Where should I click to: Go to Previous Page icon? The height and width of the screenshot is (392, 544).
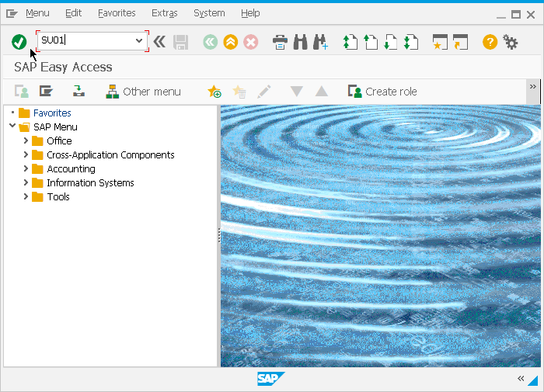tap(371, 42)
